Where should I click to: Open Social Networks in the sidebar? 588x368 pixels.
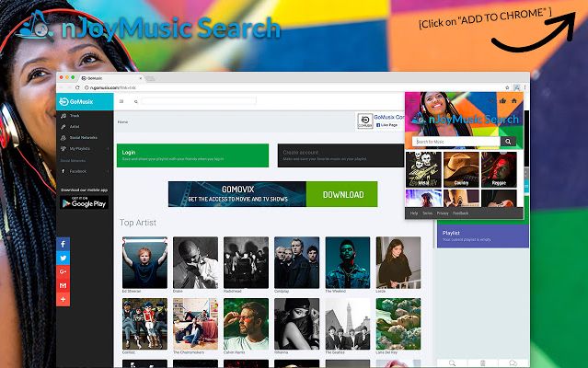79,137
